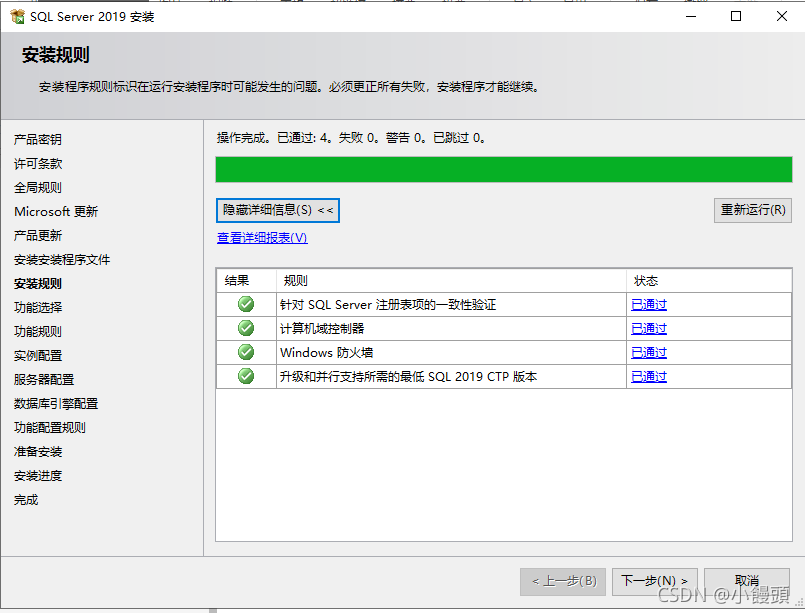Click rule text 计算机域控制器
The width and height of the screenshot is (805, 613).
coord(322,329)
